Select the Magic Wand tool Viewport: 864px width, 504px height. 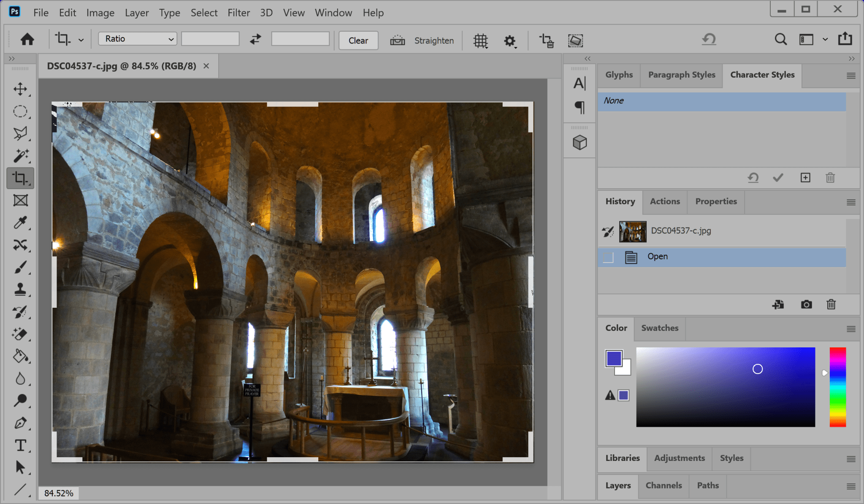(x=20, y=156)
